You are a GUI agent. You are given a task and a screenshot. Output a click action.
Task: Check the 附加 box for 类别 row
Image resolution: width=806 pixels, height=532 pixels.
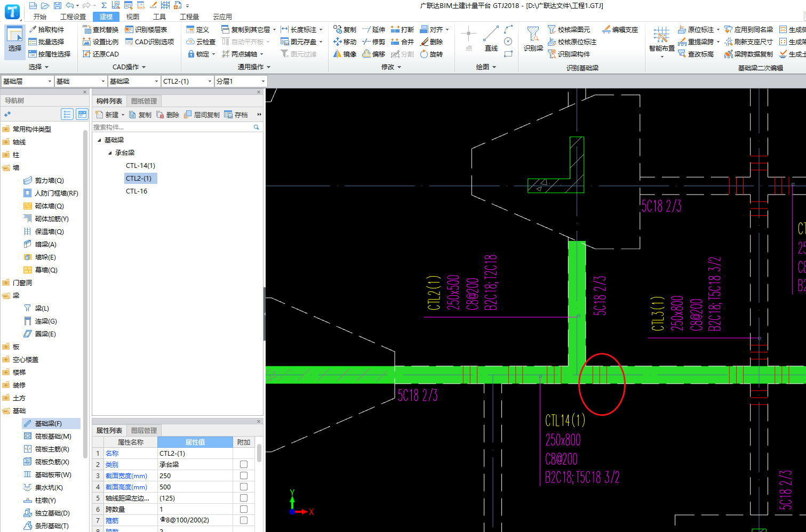click(x=244, y=464)
